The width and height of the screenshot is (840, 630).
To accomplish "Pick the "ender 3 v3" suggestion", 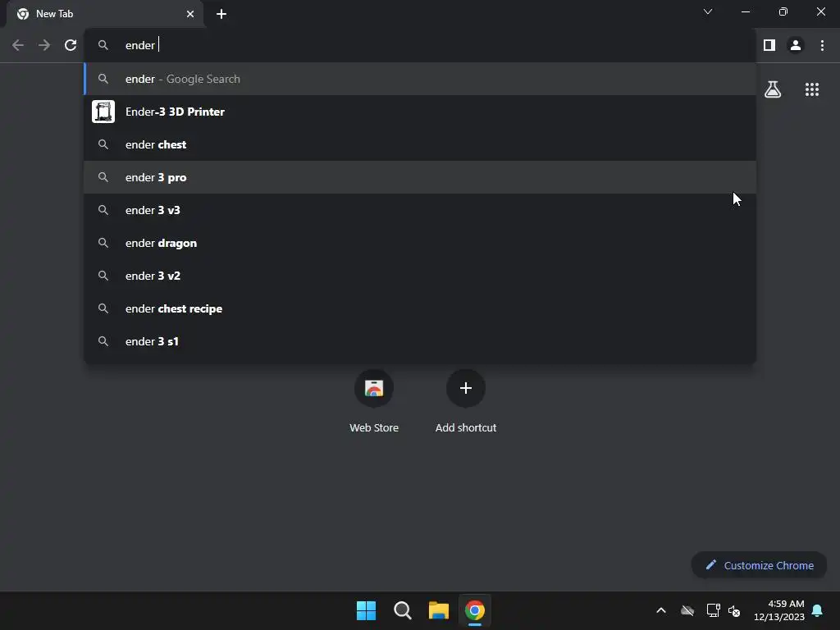I will (420, 210).
